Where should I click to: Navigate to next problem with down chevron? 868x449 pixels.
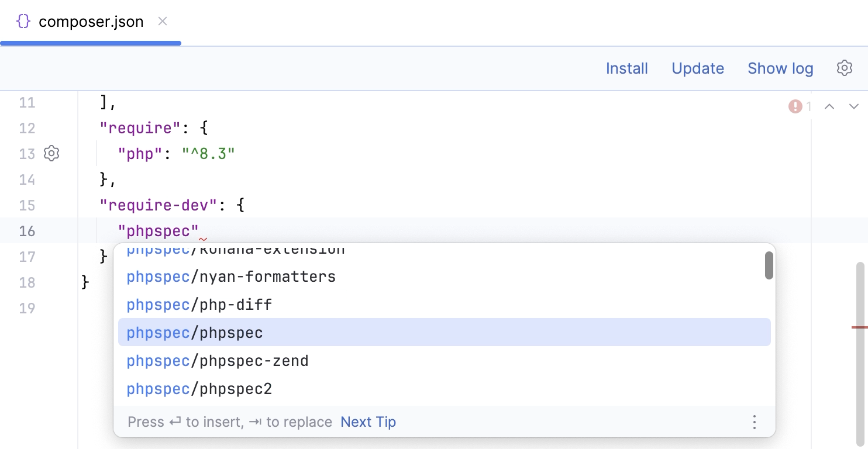pos(853,106)
